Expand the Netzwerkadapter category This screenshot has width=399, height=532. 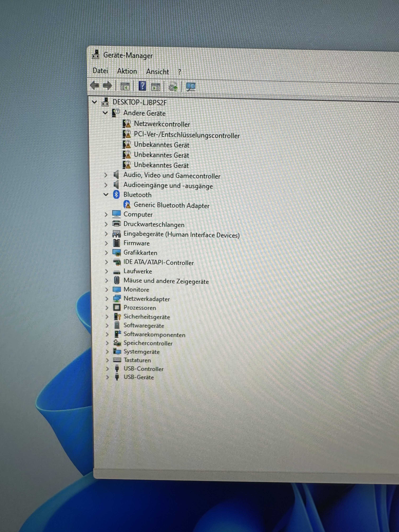107,299
